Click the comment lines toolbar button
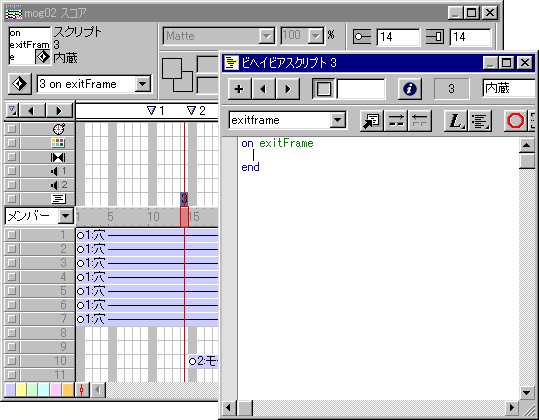Screen dimensions: 539x420 coord(396,120)
